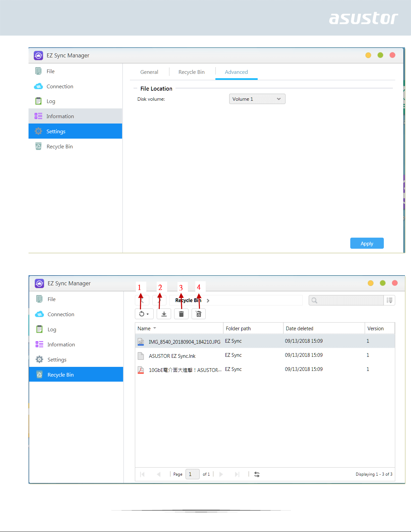This screenshot has width=411, height=532.
Task: Select Recycle Bin in lower window sidebar
Action: tap(76, 375)
